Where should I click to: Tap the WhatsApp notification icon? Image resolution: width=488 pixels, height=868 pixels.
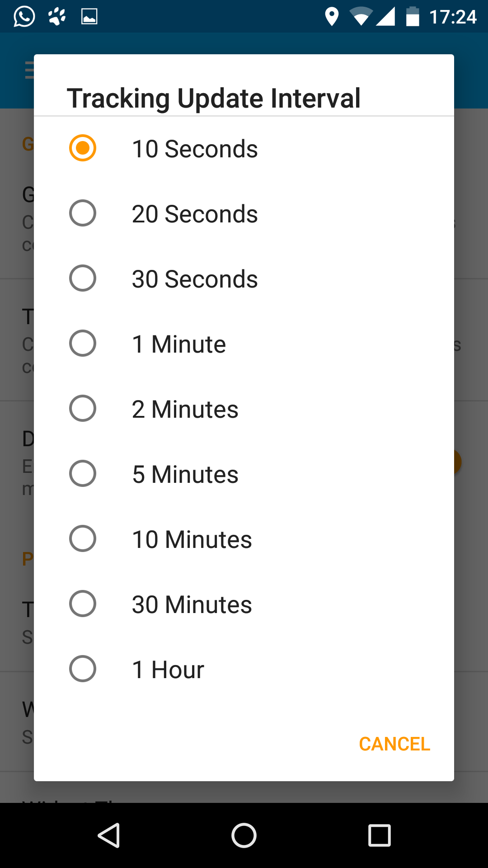tap(24, 17)
